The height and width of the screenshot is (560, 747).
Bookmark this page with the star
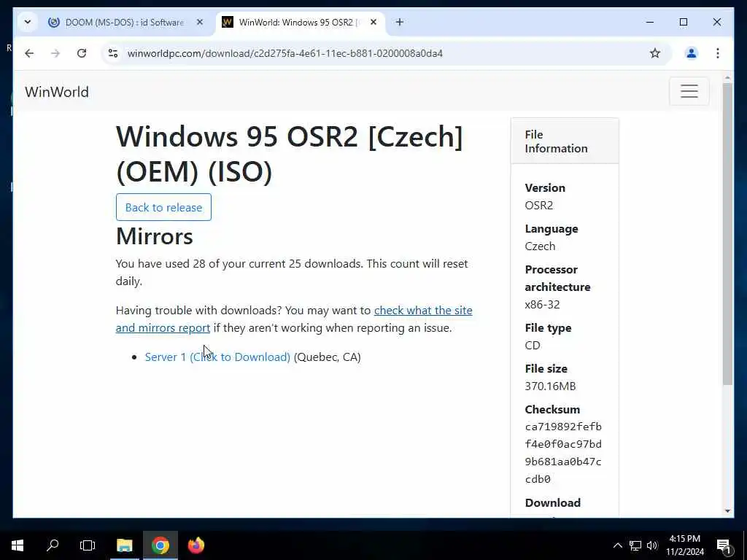(x=655, y=53)
